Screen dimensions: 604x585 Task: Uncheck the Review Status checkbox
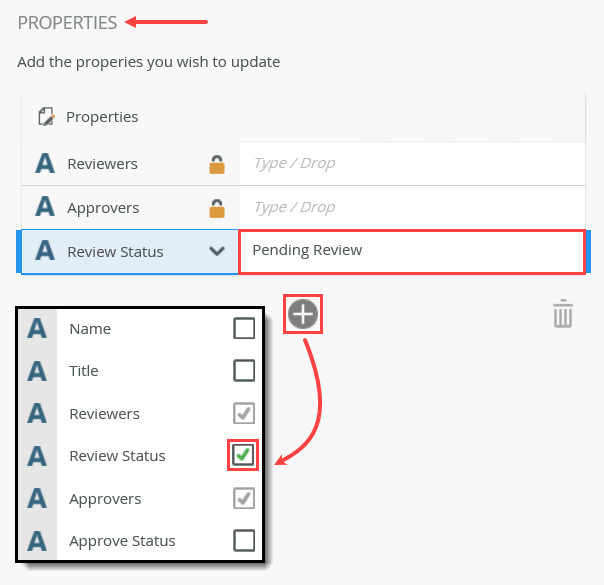[244, 456]
